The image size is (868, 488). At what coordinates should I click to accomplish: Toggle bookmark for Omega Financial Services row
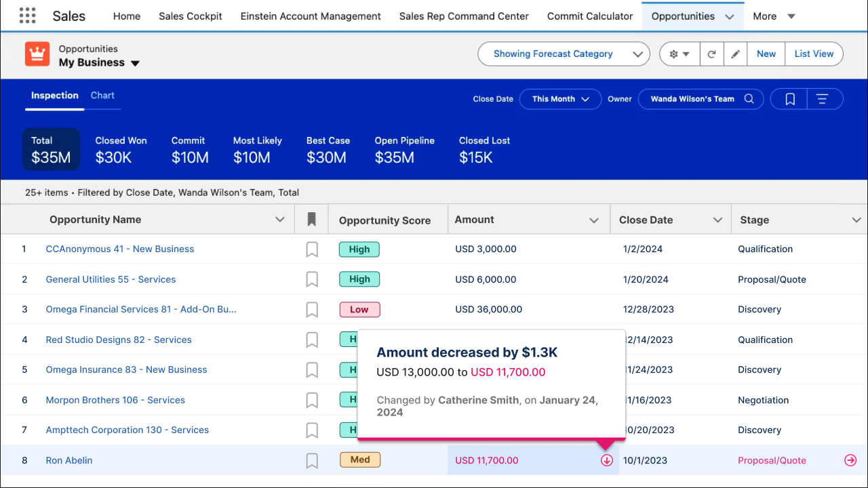tap(312, 310)
